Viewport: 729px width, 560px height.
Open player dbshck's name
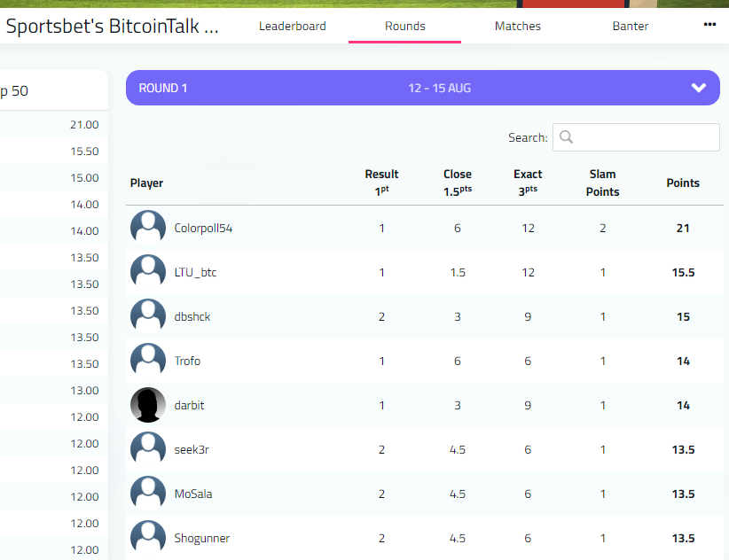click(x=192, y=316)
